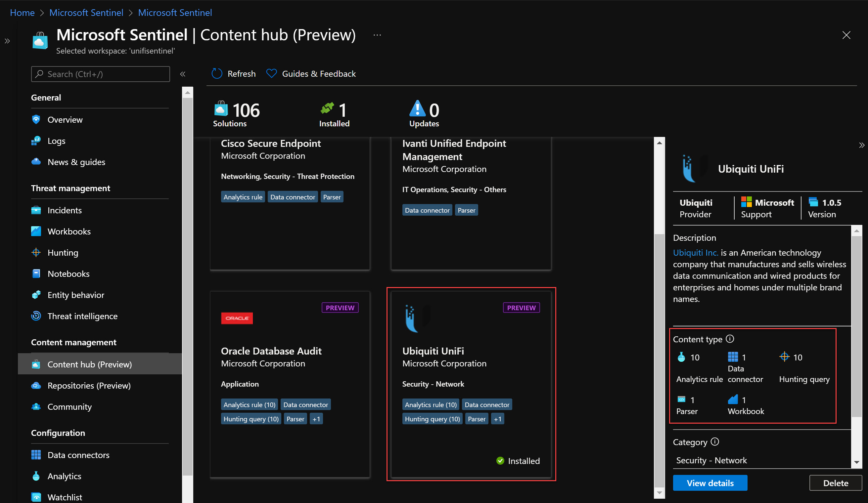Click the heart icon for Guides & Feedback
The width and height of the screenshot is (868, 503).
click(271, 73)
